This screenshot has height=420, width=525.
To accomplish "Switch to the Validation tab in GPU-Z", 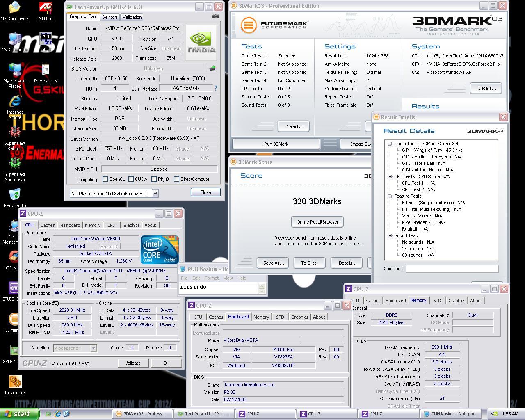I will tap(132, 17).
